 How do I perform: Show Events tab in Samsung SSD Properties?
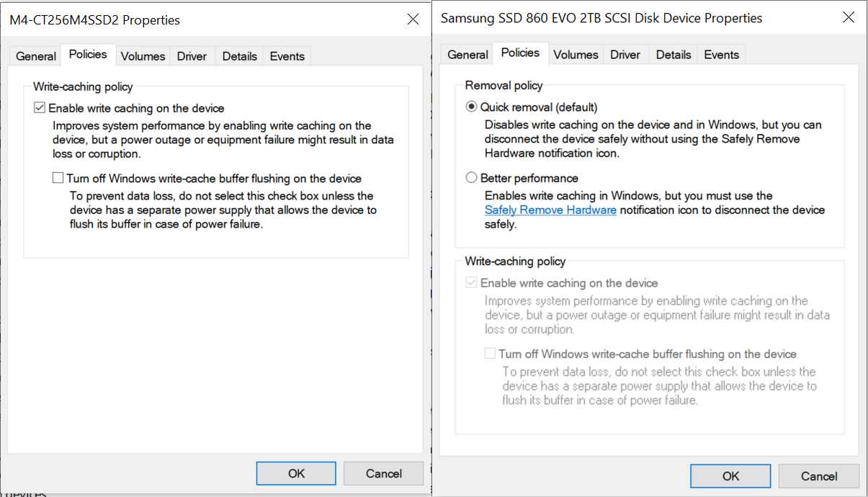pyautogui.click(x=722, y=55)
